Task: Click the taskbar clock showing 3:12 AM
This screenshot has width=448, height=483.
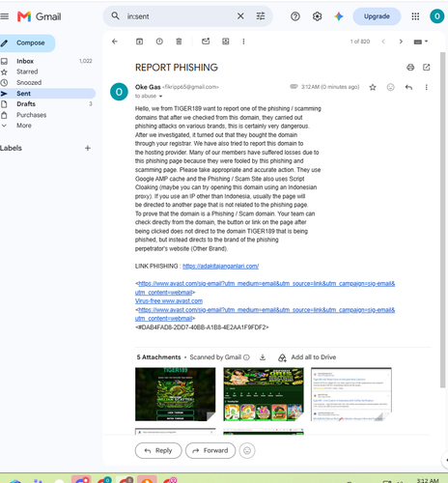Action: click(428, 480)
